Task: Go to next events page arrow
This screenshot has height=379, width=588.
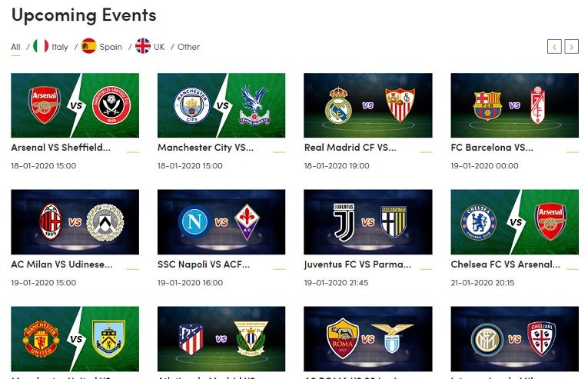Action: pyautogui.click(x=572, y=47)
